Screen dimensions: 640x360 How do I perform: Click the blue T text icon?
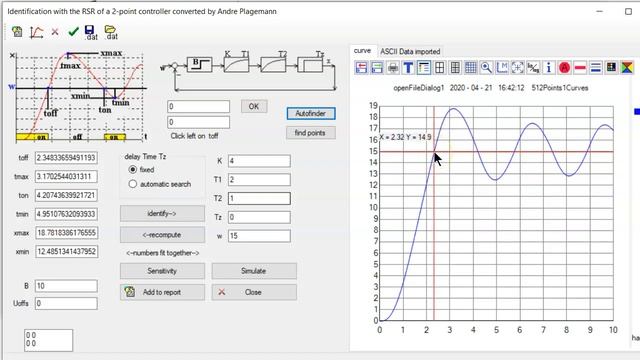pyautogui.click(x=408, y=67)
